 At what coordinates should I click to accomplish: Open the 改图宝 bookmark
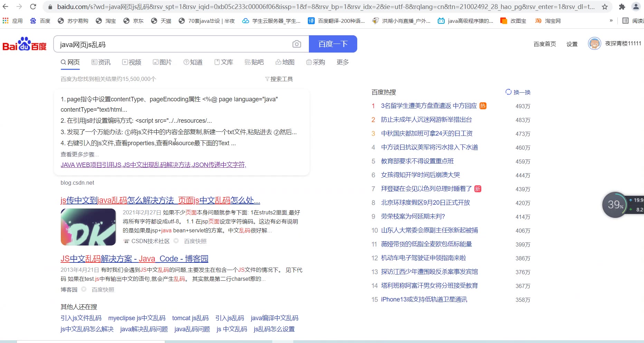click(513, 21)
